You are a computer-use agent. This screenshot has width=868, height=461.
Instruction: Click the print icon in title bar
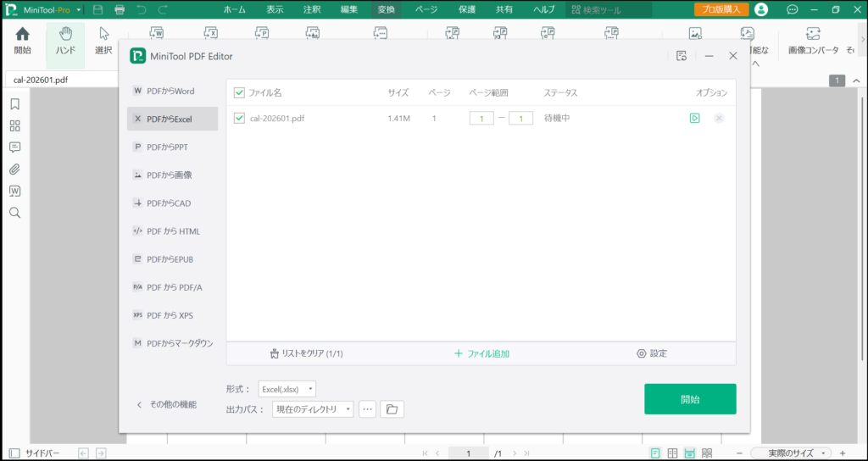(x=120, y=9)
